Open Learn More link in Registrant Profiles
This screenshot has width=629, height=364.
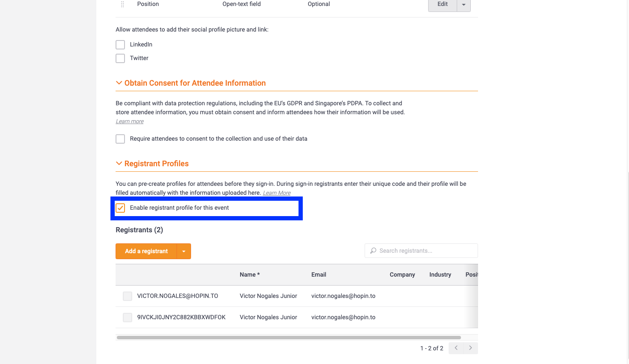[x=277, y=193]
